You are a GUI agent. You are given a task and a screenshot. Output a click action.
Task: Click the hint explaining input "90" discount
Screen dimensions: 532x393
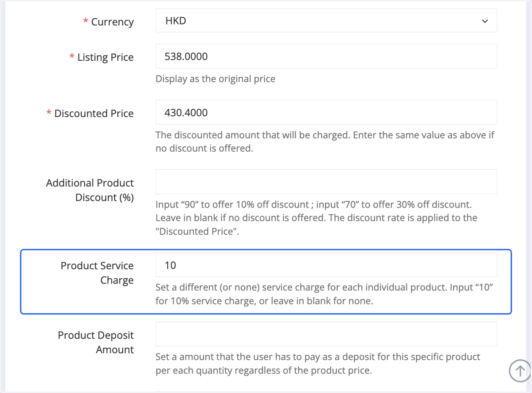[x=317, y=218]
